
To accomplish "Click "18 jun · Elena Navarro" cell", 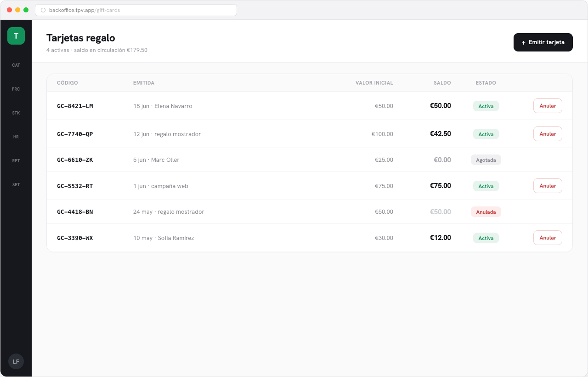I will (163, 106).
